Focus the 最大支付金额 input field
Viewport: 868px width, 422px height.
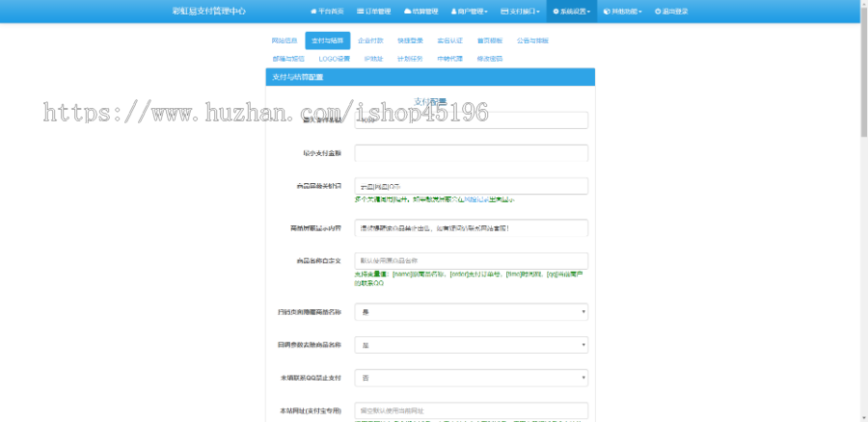tap(471, 120)
